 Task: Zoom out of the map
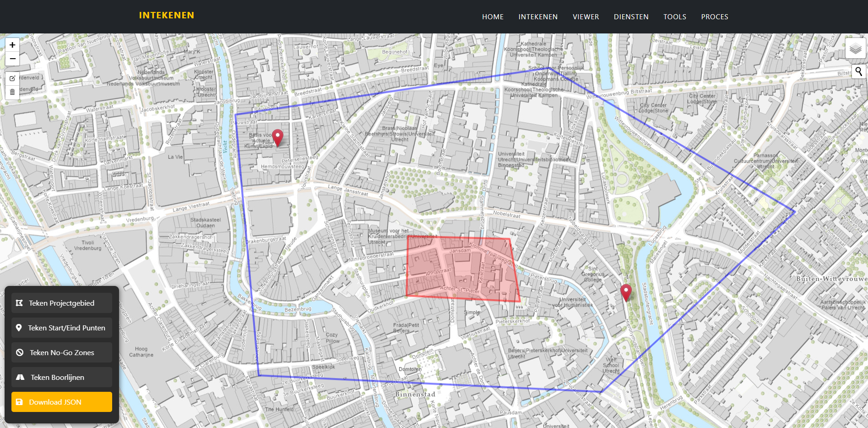12,59
